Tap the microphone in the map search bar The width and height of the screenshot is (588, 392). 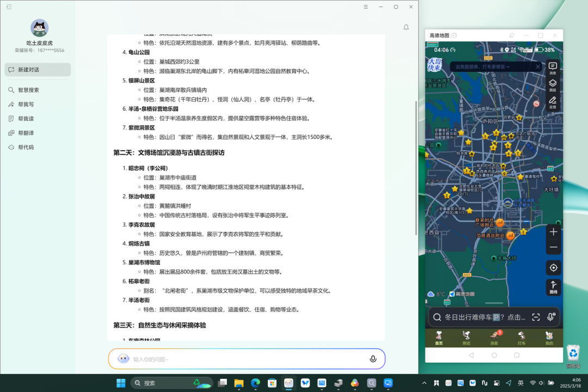pyautogui.click(x=550, y=317)
